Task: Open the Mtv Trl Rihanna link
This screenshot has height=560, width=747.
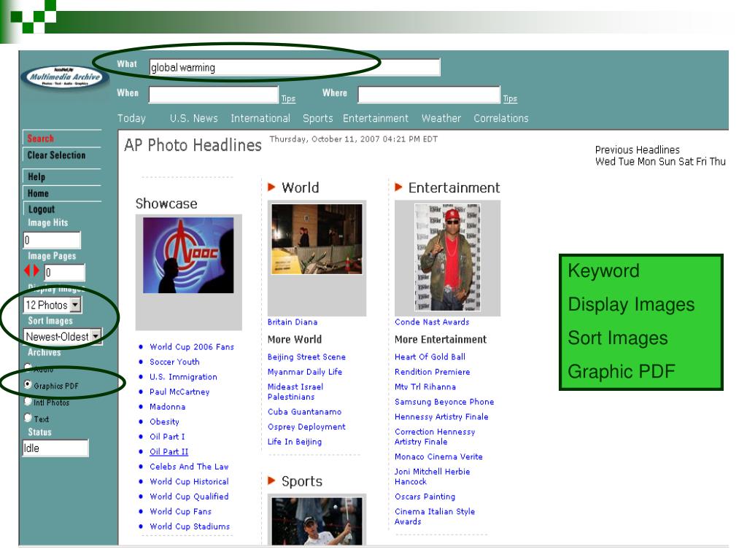Action: [425, 386]
